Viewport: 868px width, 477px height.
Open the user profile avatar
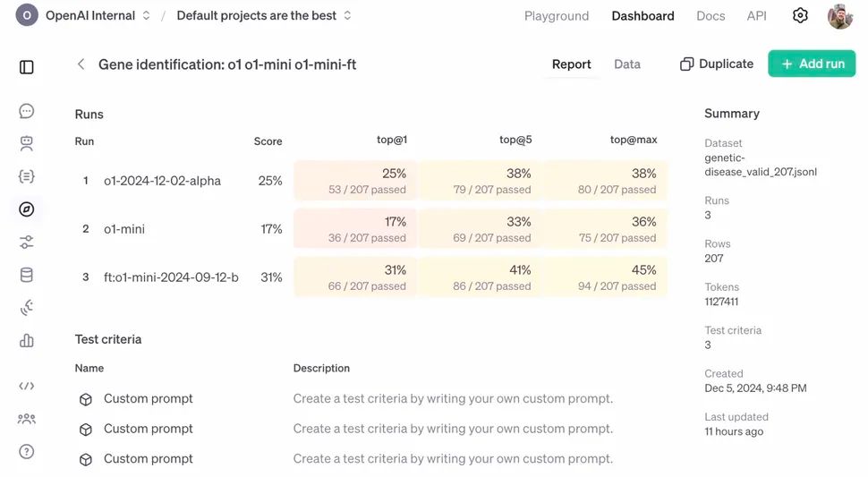click(x=840, y=16)
